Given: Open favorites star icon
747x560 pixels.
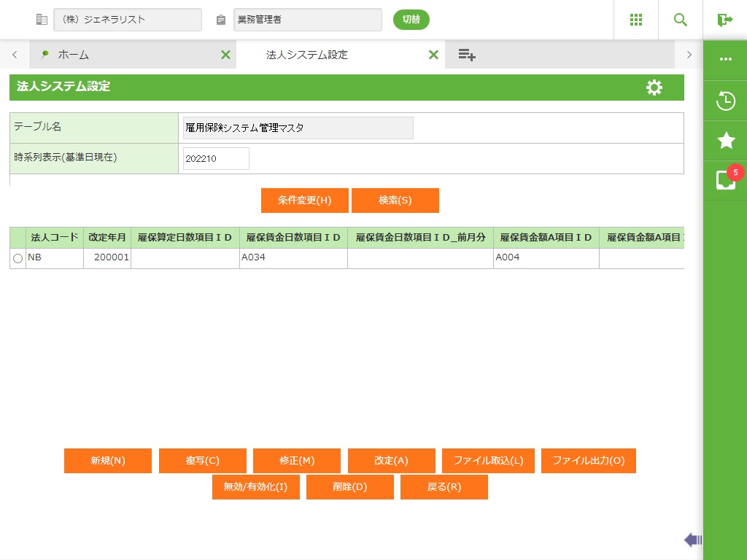Looking at the screenshot, I should coord(725,141).
